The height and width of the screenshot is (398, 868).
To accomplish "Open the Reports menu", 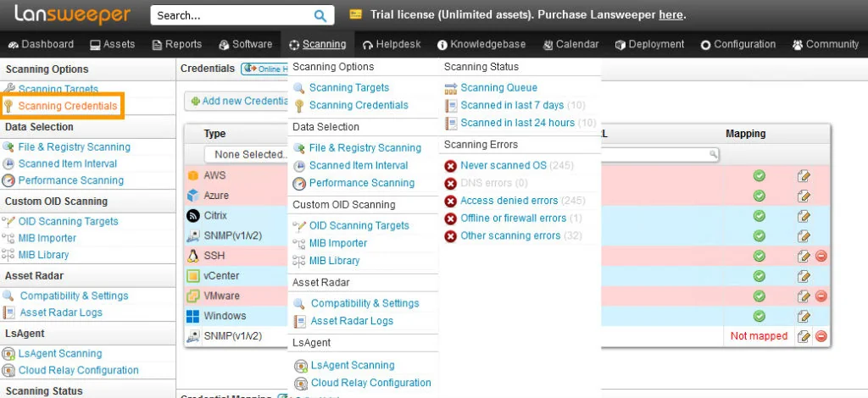I will coord(176,44).
